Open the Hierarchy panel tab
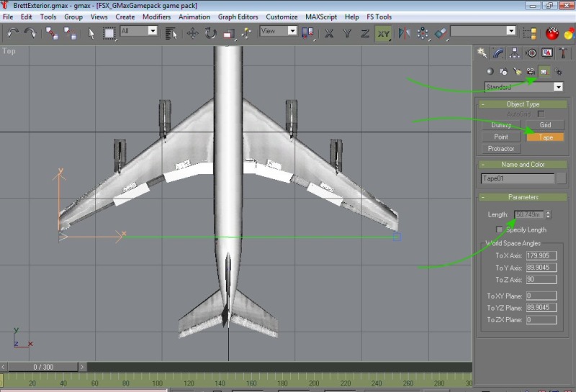 coord(515,53)
